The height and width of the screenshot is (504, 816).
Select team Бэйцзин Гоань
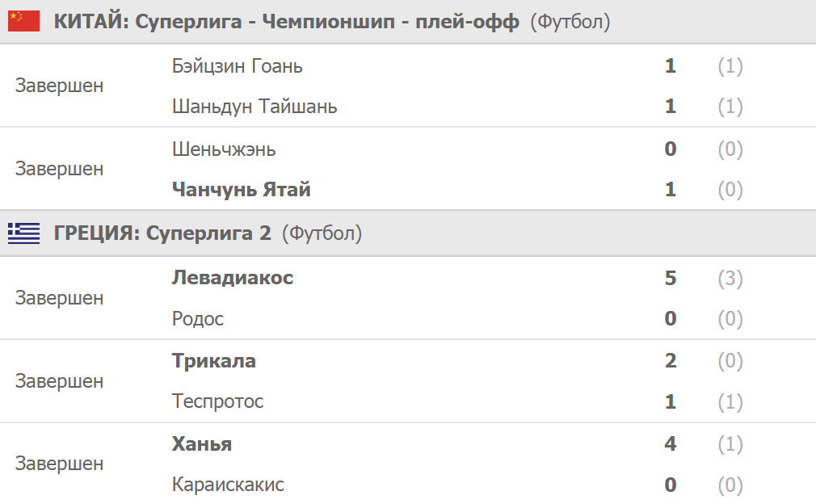(x=237, y=66)
